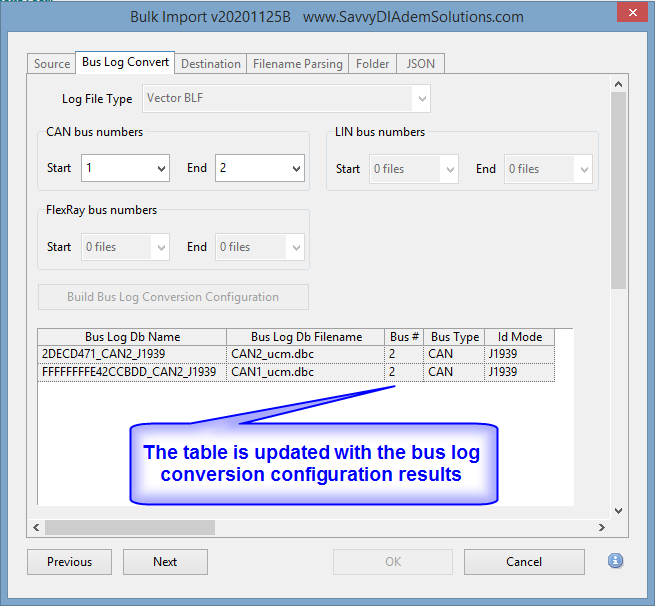Go to the Folder tab

[372, 63]
